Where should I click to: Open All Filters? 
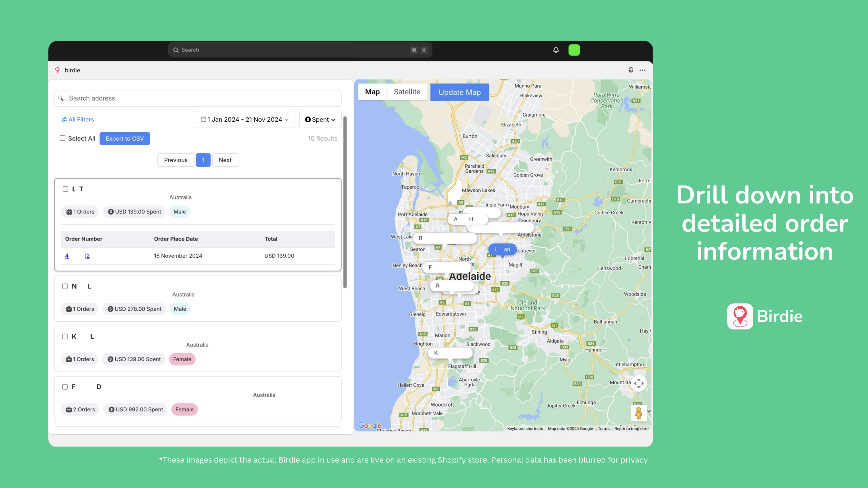click(x=77, y=119)
